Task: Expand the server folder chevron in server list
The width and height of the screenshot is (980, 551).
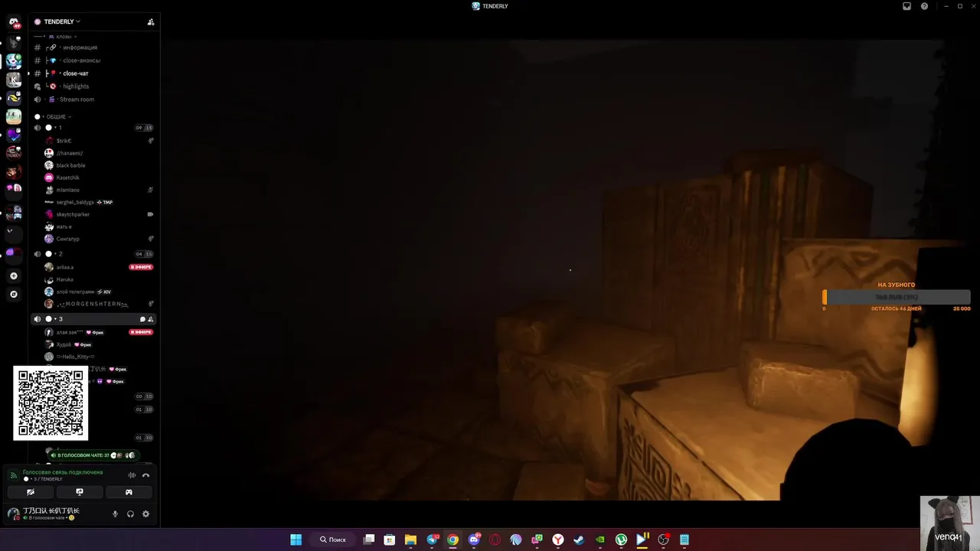Action: click(x=10, y=230)
